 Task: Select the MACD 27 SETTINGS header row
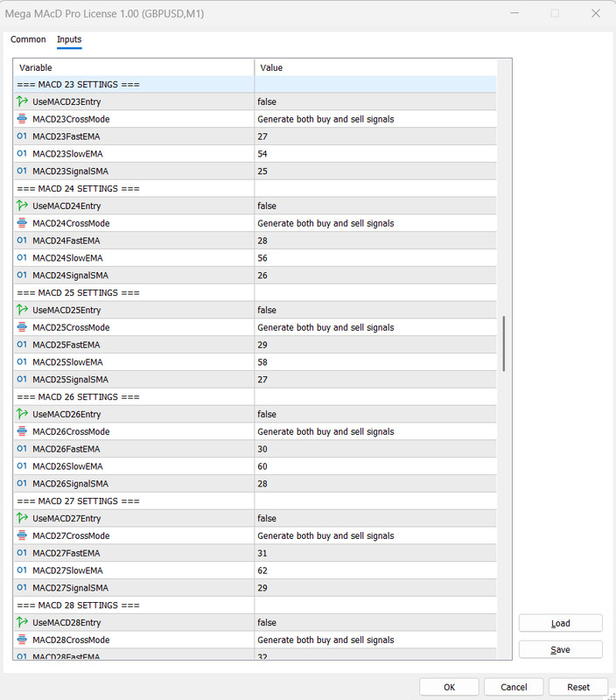(x=255, y=500)
